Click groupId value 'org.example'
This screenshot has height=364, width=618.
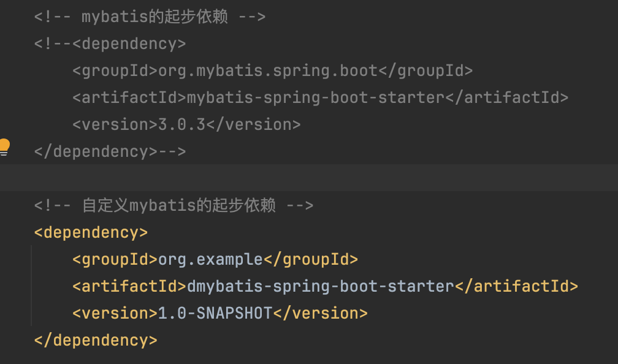coord(210,260)
